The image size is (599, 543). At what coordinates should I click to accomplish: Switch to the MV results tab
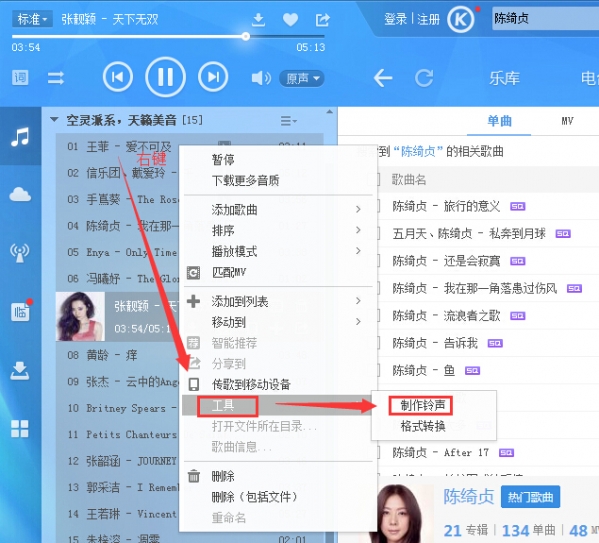(567, 121)
